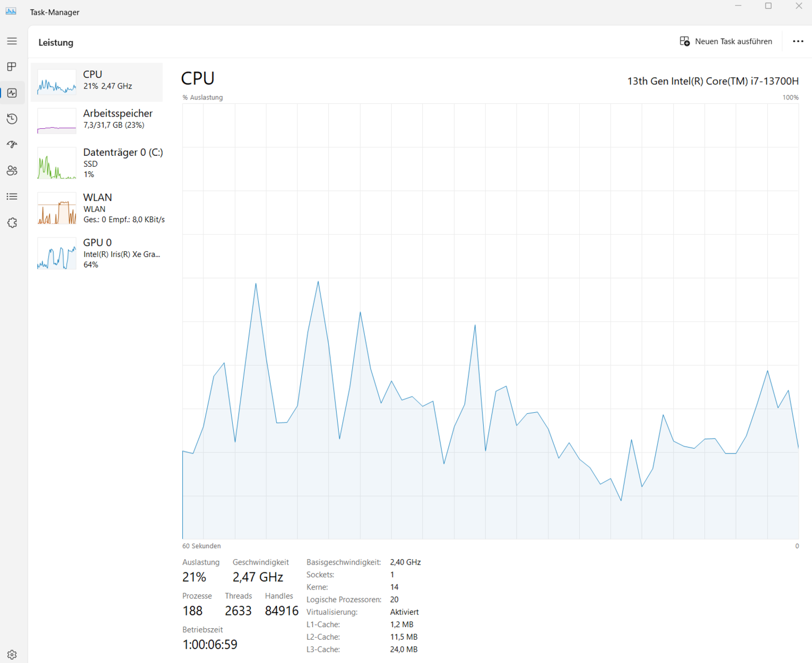Click the Logische Prozessoren value '20'
The height and width of the screenshot is (663, 812).
[x=394, y=599]
